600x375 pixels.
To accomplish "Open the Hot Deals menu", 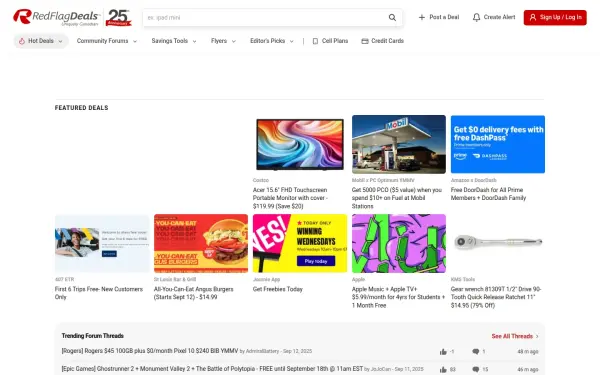I will [x=41, y=41].
